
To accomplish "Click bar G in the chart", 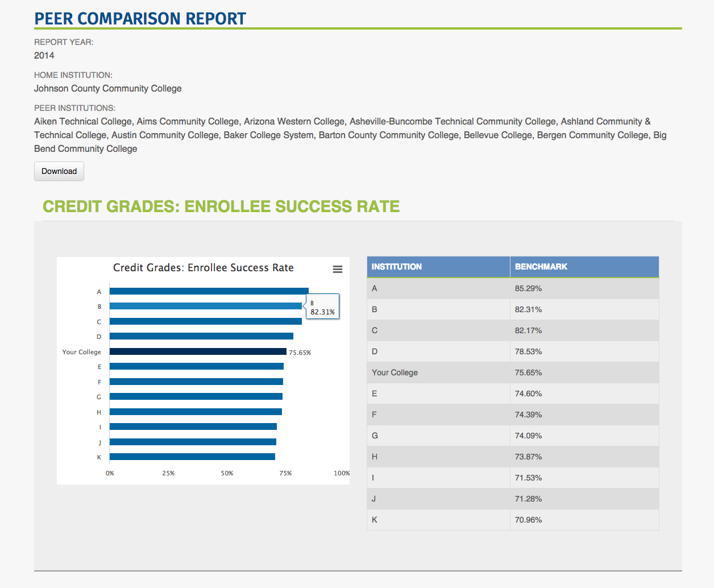I will point(196,396).
